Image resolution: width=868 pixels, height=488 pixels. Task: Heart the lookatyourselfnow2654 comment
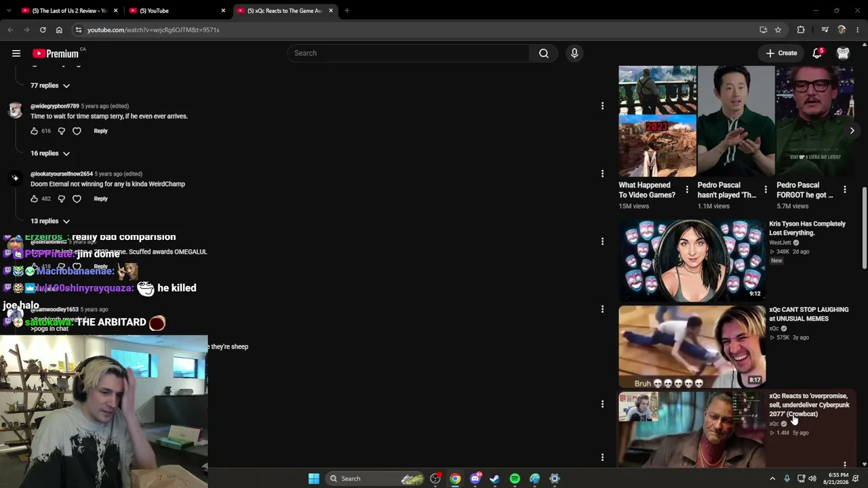click(77, 199)
